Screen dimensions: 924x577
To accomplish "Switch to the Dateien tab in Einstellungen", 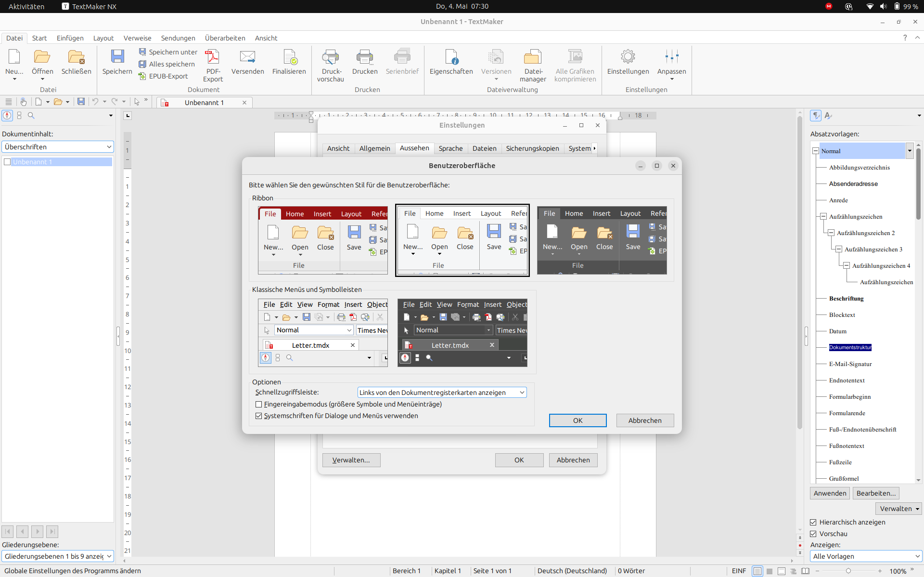I will coord(484,147).
